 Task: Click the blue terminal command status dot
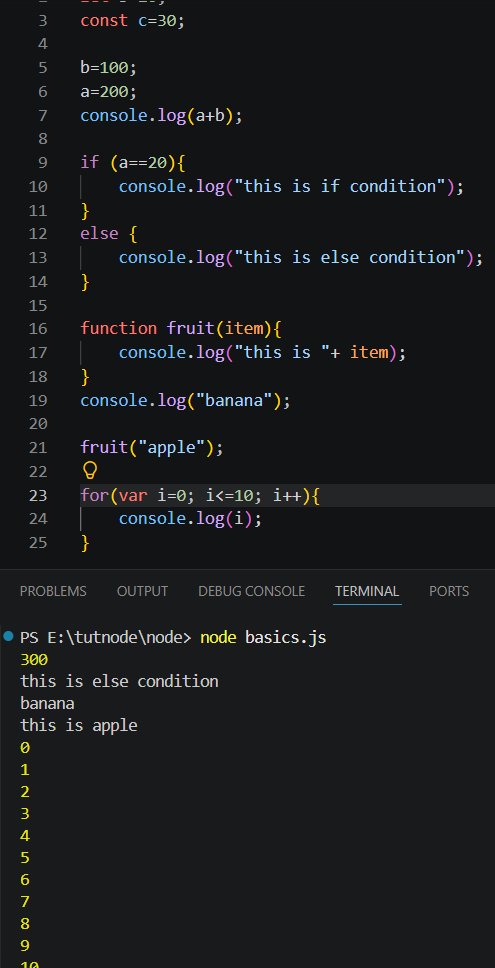pos(8,636)
